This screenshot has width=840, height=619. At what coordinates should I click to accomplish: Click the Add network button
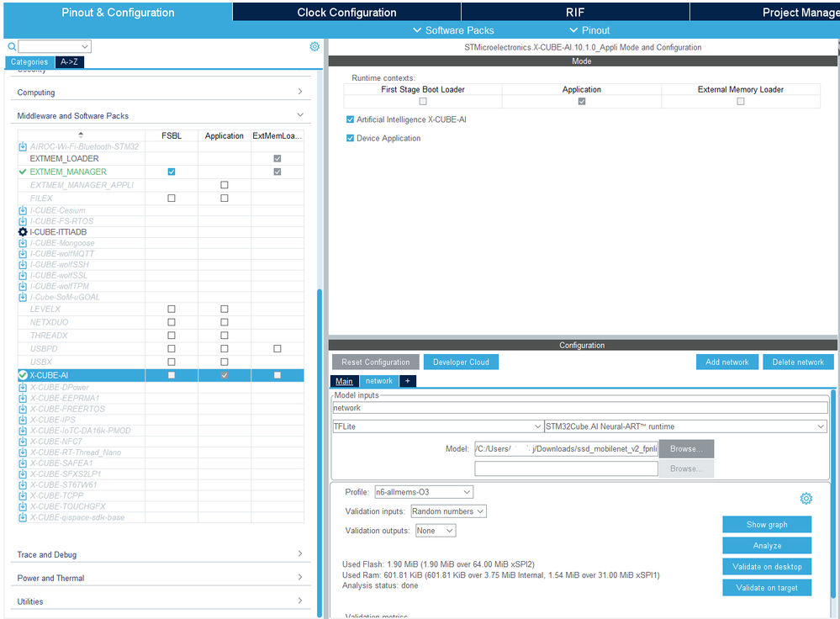[727, 362]
